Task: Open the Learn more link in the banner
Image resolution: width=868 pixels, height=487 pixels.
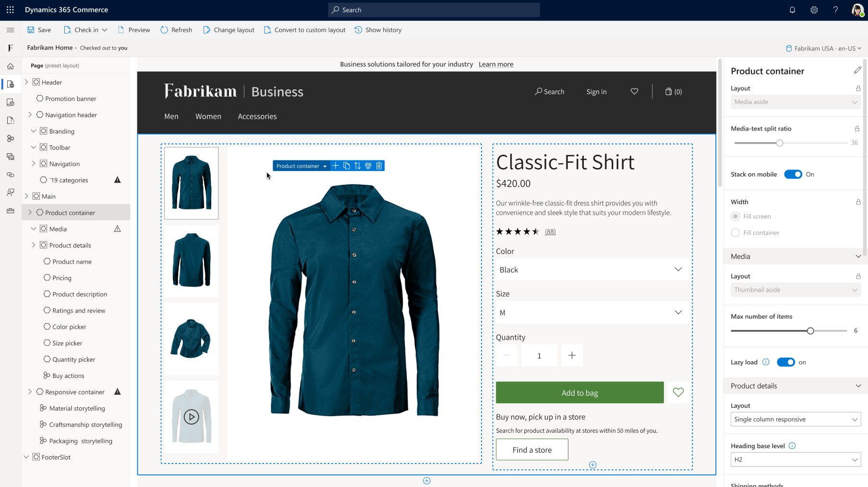Action: (x=495, y=64)
